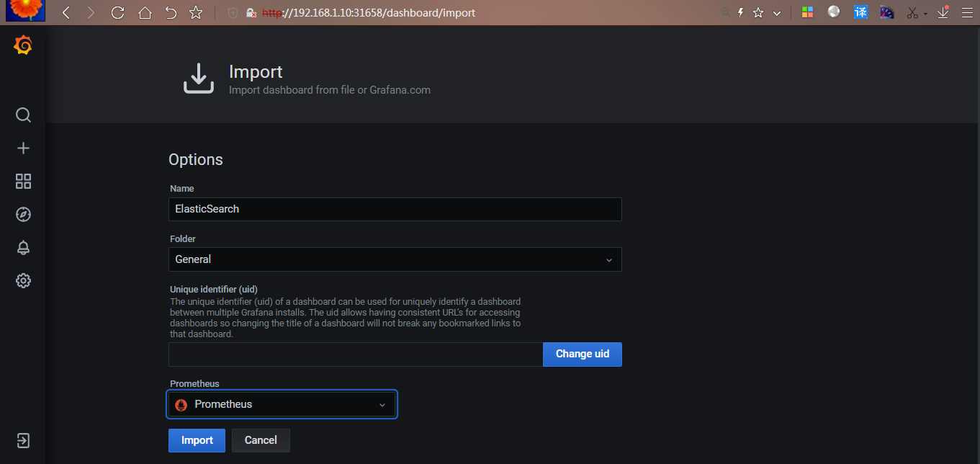This screenshot has width=980, height=464.
Task: Click the colorful Microsoft squares extension icon
Action: click(x=807, y=12)
